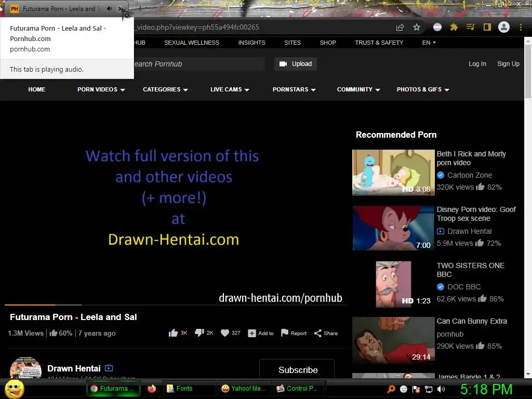Open a new tab with the plus button
The height and width of the screenshot is (399, 532).
[x=139, y=9]
